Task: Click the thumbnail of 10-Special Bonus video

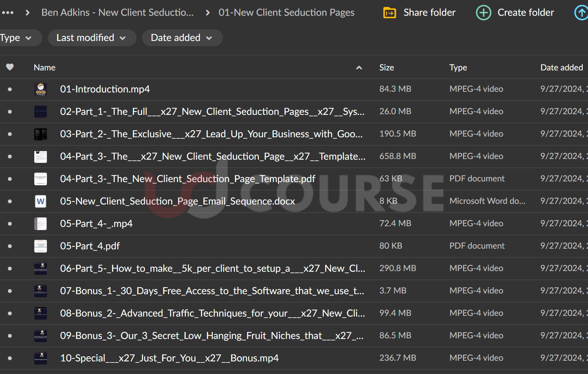Action: (41, 358)
